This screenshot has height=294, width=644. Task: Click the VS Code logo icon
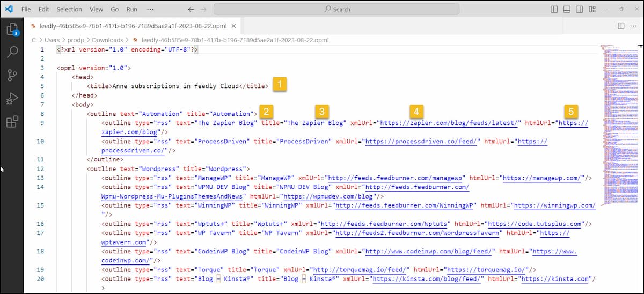(9, 9)
